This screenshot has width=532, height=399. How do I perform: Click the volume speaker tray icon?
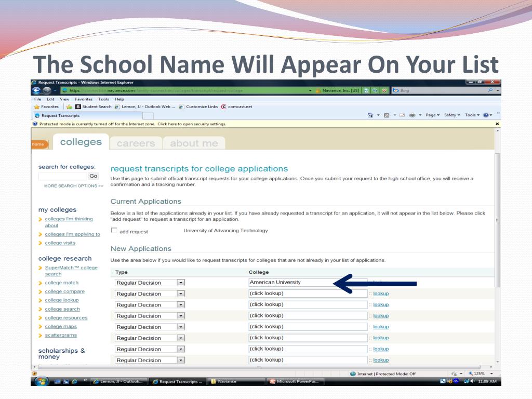[472, 381]
